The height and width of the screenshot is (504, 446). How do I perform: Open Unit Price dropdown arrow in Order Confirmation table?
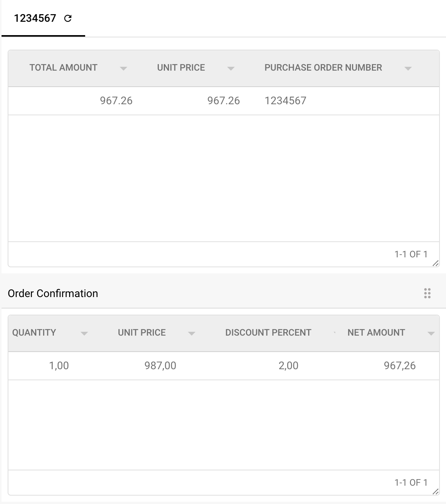coord(192,333)
